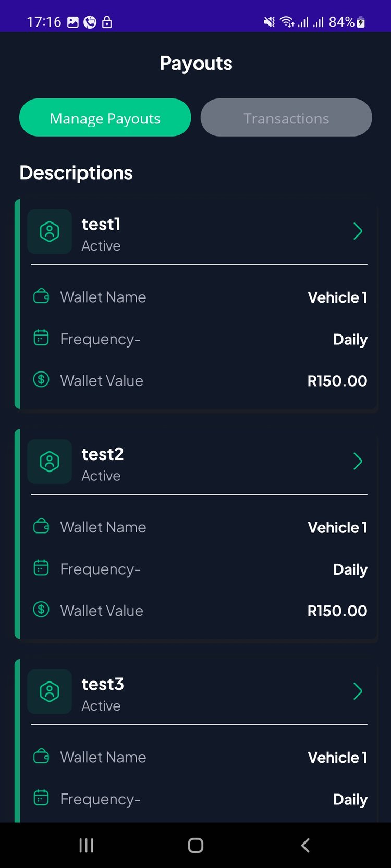The image size is (391, 868).
Task: Tap R150.00 wallet value in test1
Action: point(337,381)
